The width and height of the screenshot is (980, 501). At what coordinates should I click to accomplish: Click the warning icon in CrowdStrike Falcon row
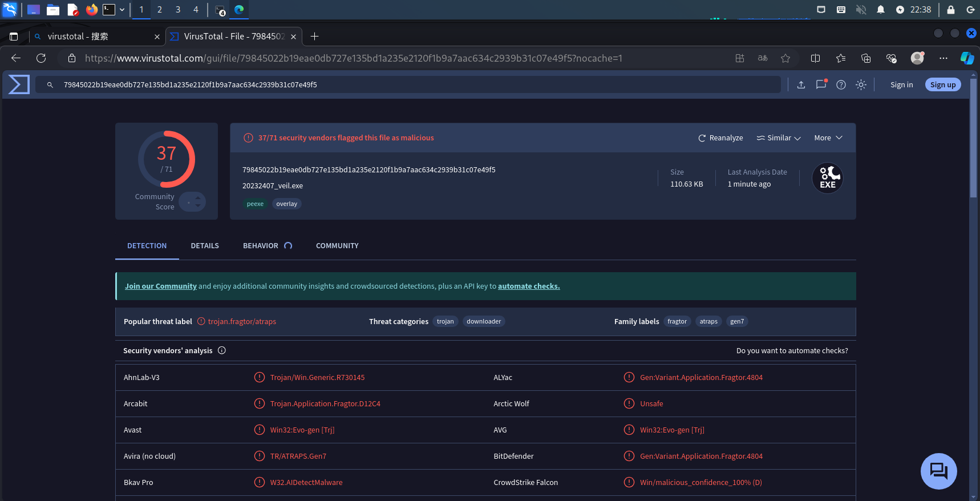pos(629,482)
